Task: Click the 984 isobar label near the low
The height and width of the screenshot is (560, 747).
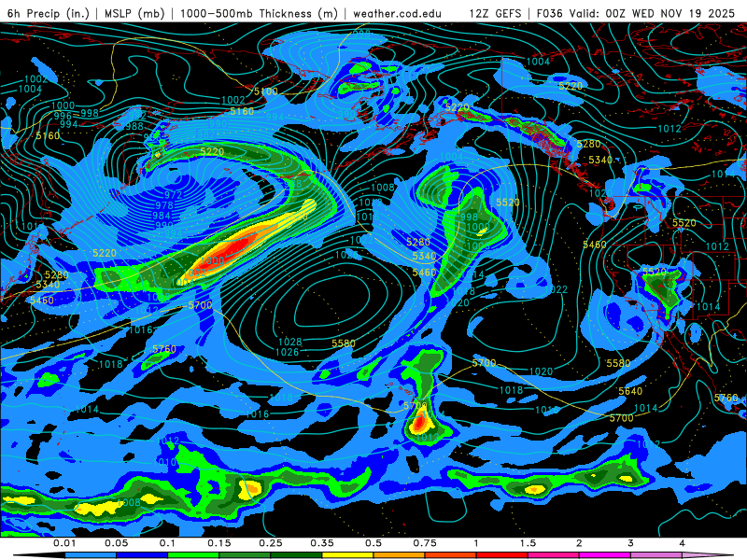Action: (x=162, y=216)
